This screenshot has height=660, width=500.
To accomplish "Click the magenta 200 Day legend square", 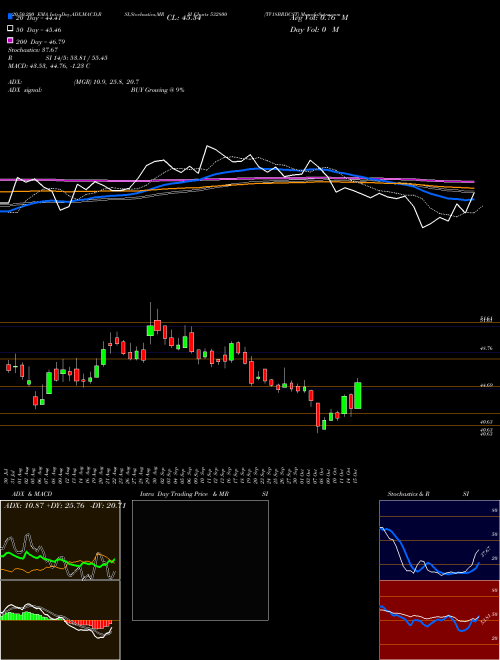I will coord(10,41).
